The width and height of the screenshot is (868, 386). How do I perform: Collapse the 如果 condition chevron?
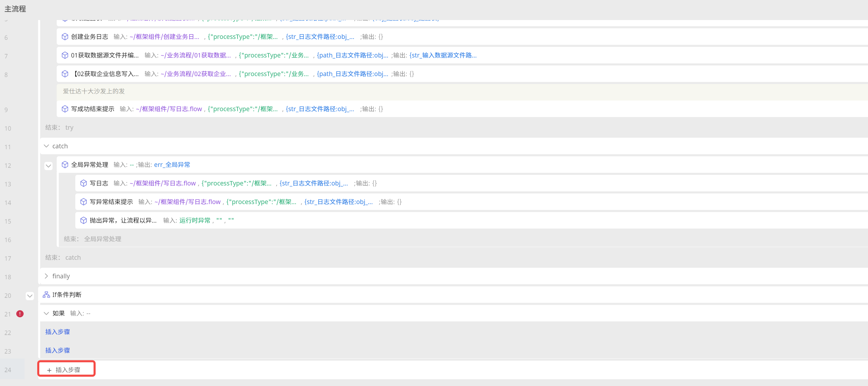click(46, 313)
